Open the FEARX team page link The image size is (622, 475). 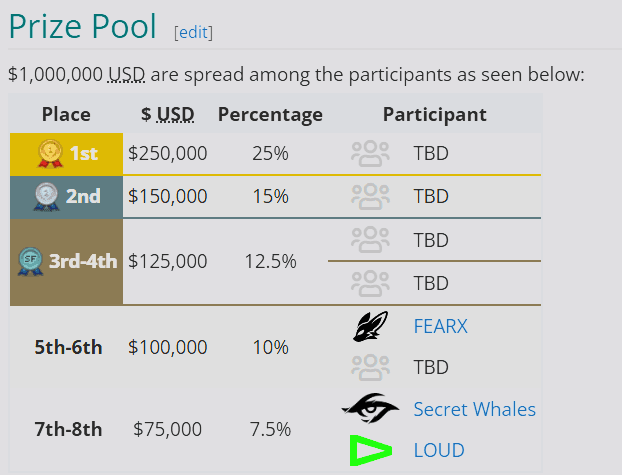[440, 326]
